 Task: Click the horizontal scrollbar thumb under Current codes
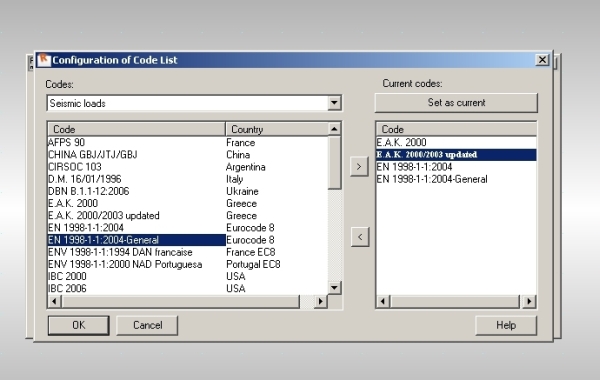point(455,302)
